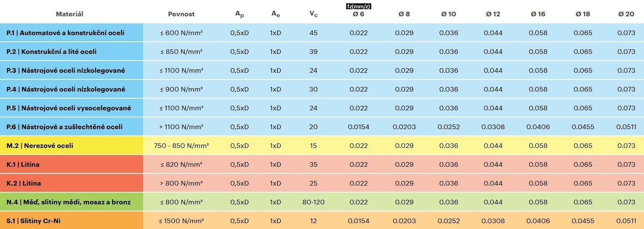Select Vc value 45 in the P.1 row
Image resolution: width=644 pixels, height=229 pixels.
pos(313,33)
